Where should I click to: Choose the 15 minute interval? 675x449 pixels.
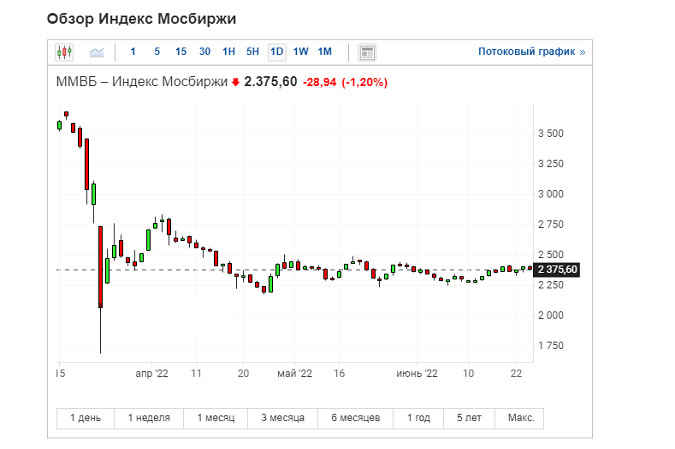coord(181,52)
